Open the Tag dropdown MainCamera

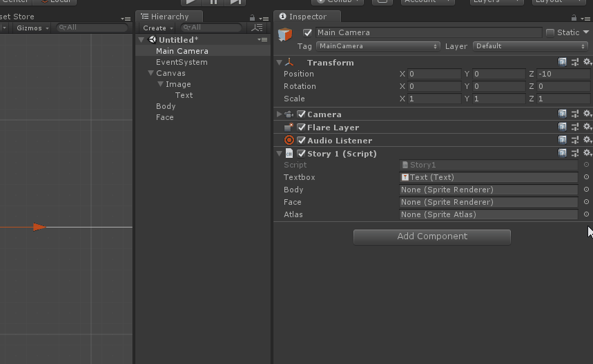(378, 46)
